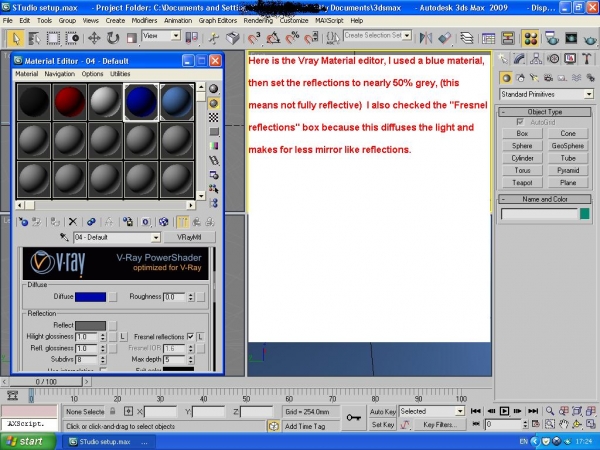
Task: Switch to the Modify command panel
Action: (x=519, y=59)
